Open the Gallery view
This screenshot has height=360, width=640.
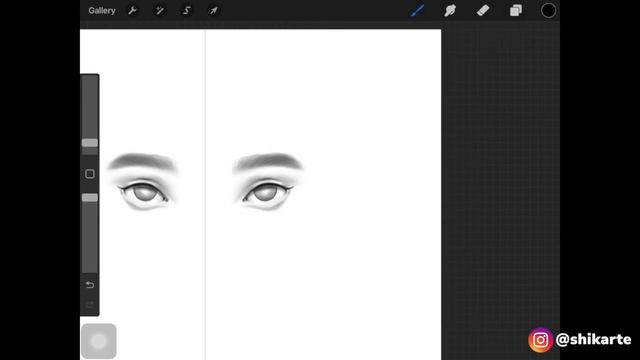(102, 11)
